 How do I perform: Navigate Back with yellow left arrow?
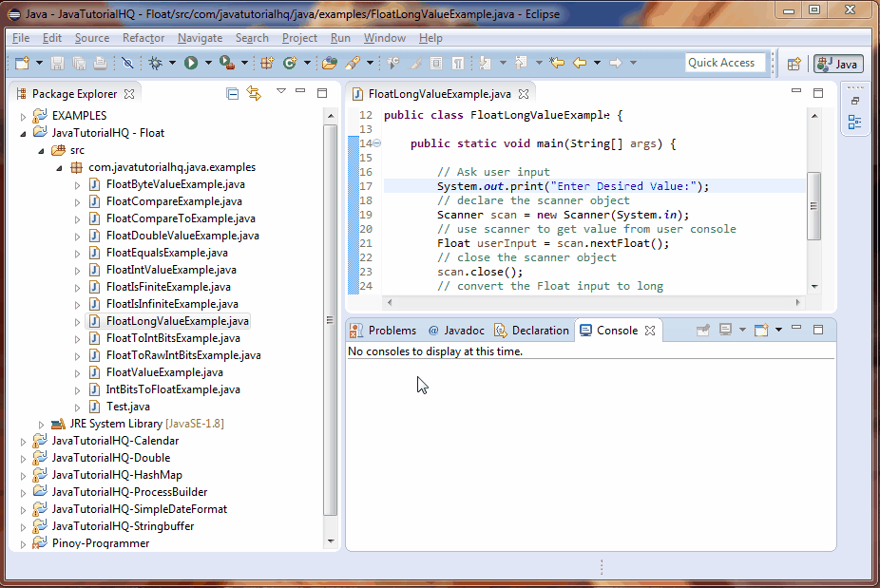580,63
